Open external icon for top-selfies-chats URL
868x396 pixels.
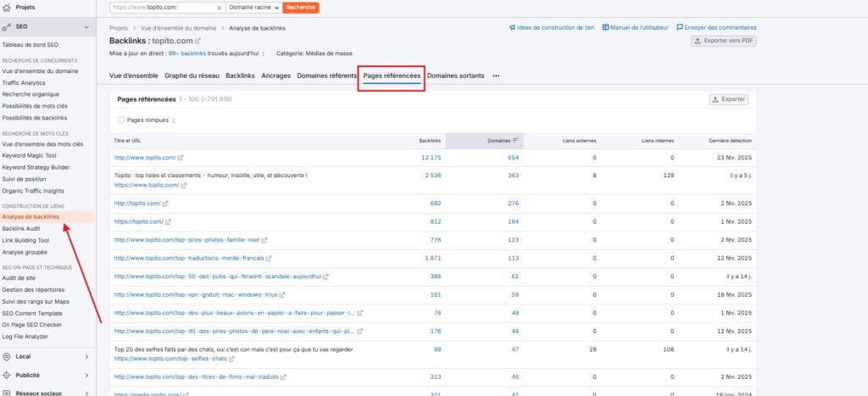[231, 359]
